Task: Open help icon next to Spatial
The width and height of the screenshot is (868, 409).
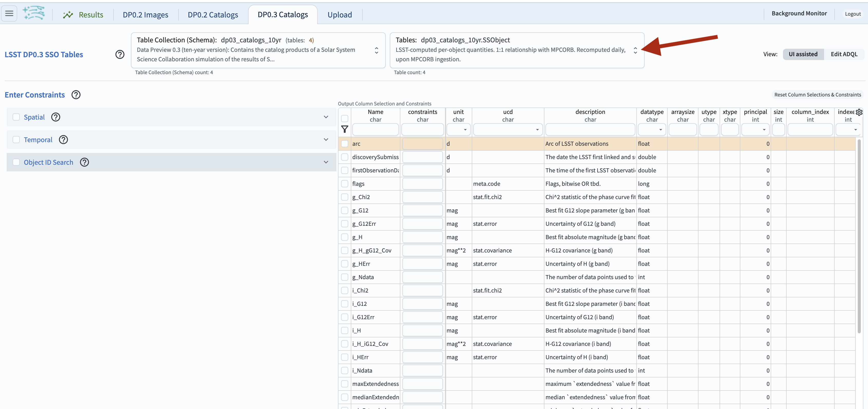Action: (x=55, y=117)
